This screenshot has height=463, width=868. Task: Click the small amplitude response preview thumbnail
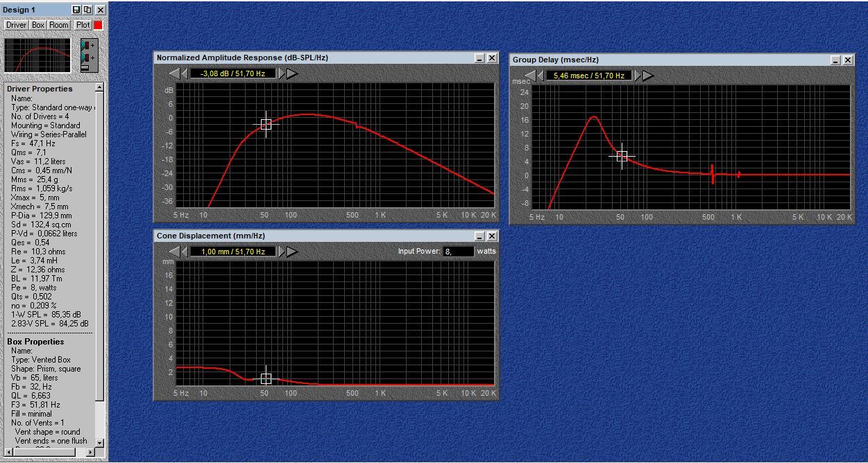pyautogui.click(x=37, y=55)
